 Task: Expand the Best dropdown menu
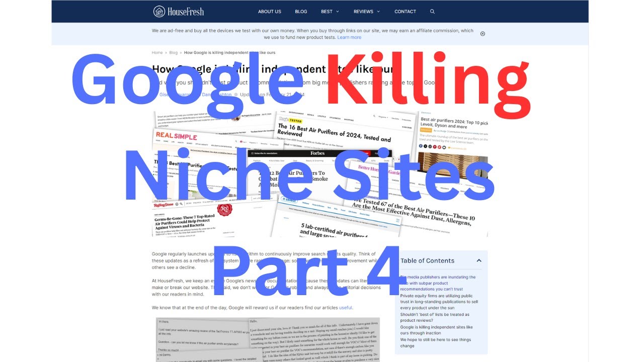[330, 12]
